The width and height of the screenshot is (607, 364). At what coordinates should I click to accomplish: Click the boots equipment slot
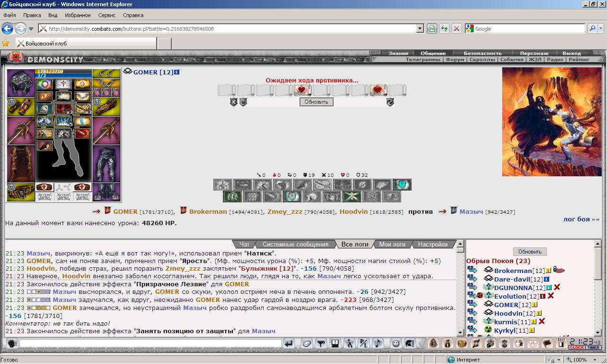coord(106,192)
